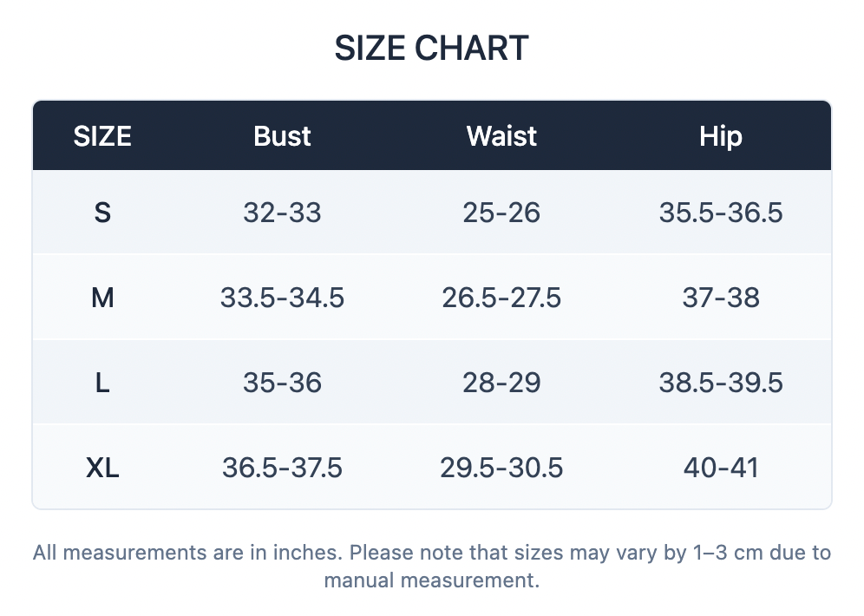Click bust value 32-33
Viewport: 864px width, 616px height.
pos(282,213)
